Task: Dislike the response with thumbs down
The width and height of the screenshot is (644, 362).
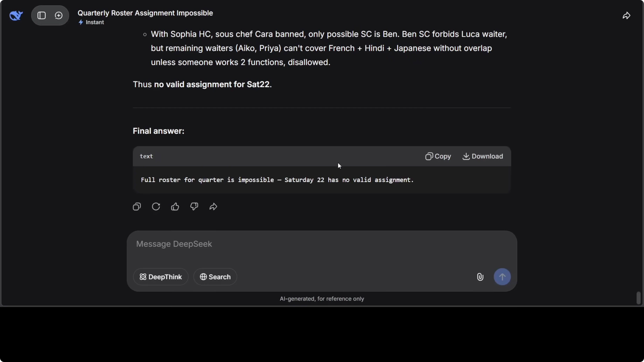Action: 194,207
